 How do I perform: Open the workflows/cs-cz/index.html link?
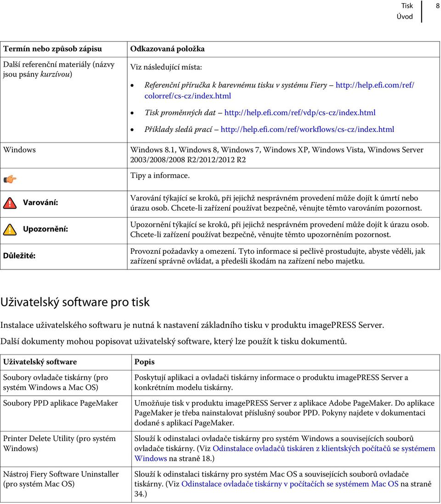tap(307, 129)
